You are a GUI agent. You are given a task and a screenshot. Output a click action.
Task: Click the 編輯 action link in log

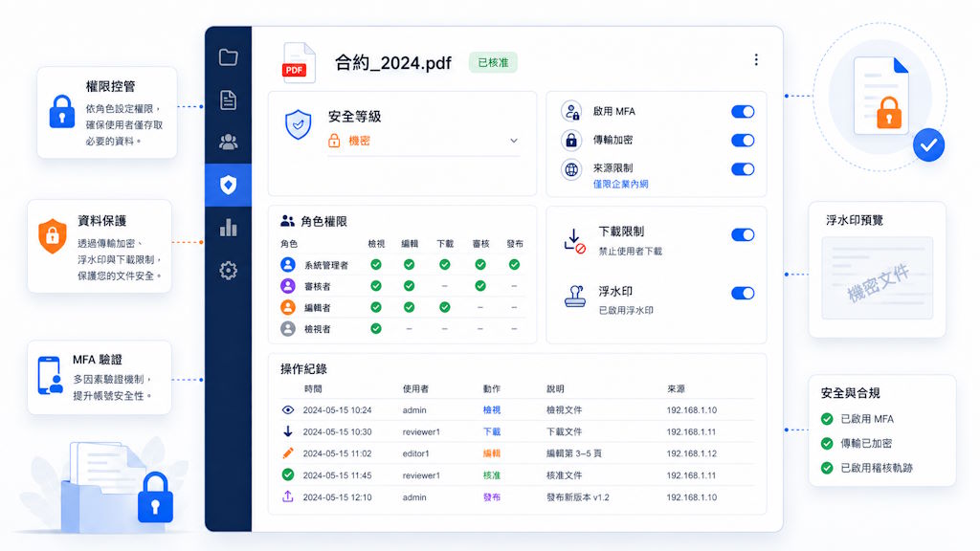pos(492,453)
